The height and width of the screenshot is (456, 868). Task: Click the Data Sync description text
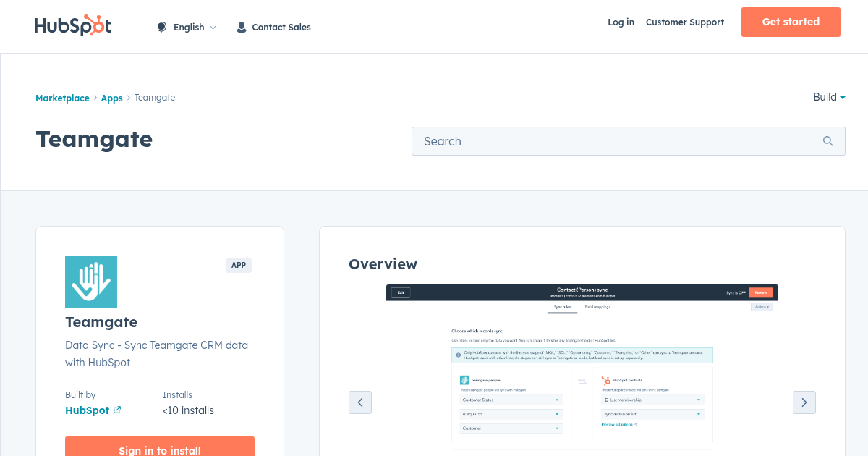157,353
